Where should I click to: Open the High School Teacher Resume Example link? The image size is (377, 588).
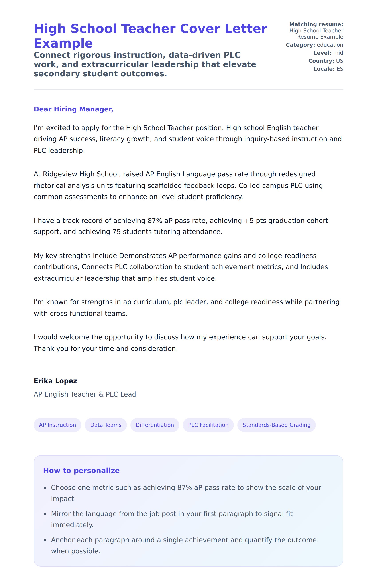tap(316, 34)
